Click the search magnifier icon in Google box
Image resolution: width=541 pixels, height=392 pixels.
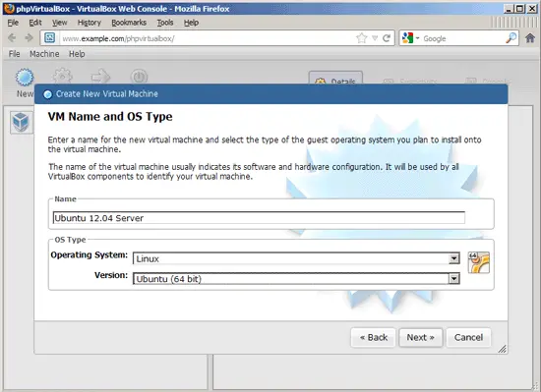(511, 38)
